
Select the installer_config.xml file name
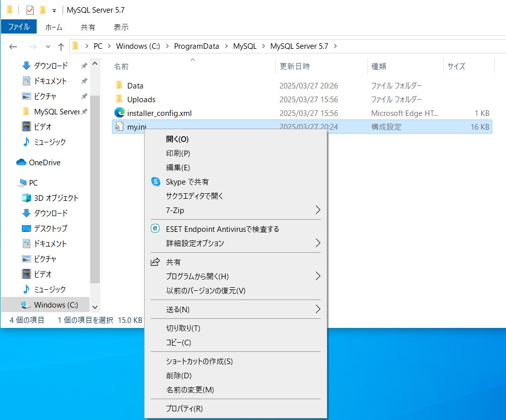(159, 113)
